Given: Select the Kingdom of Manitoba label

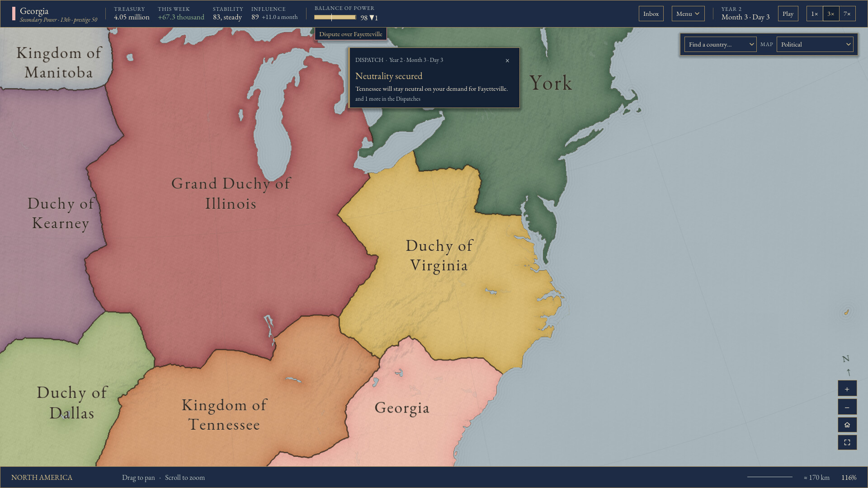Looking at the screenshot, I should (59, 62).
